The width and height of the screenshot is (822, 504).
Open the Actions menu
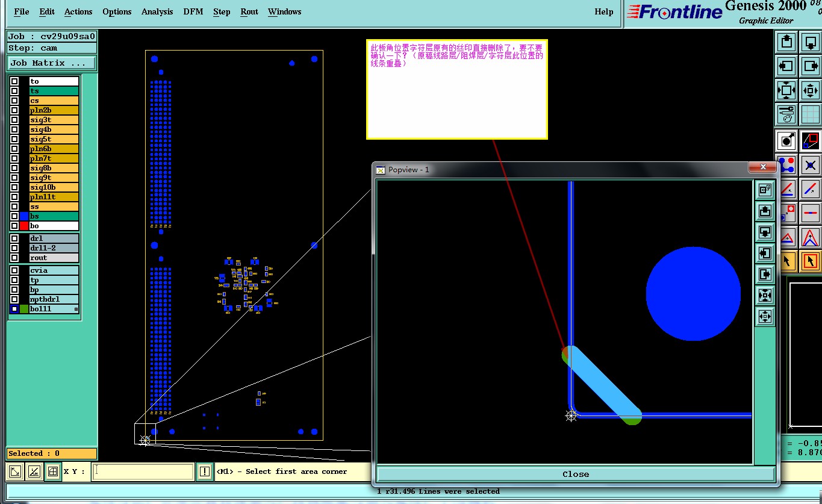coord(78,11)
